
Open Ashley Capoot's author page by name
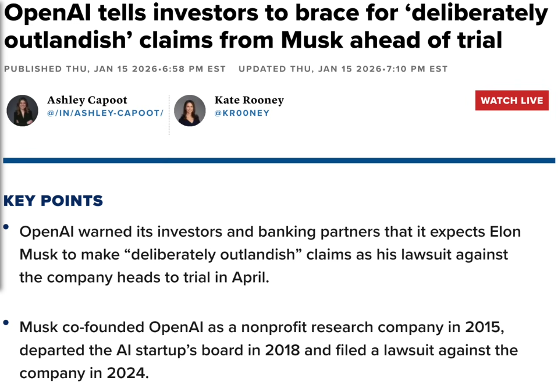click(87, 100)
